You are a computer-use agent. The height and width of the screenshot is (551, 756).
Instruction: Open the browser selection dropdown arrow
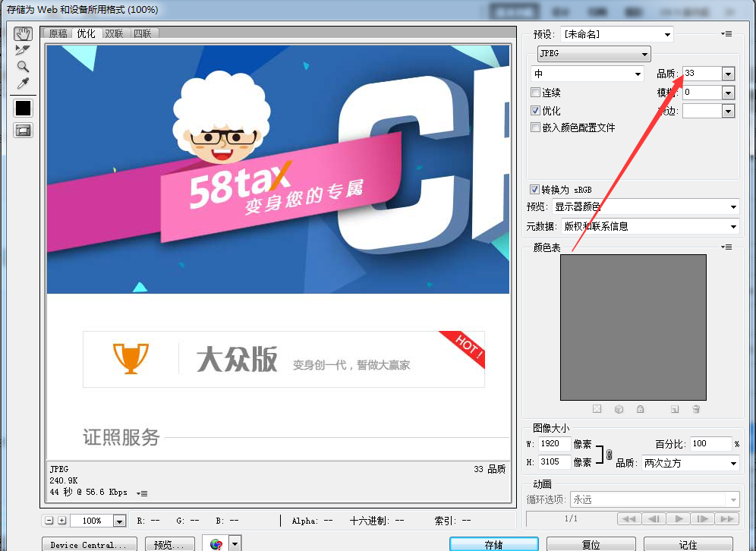[x=235, y=543]
